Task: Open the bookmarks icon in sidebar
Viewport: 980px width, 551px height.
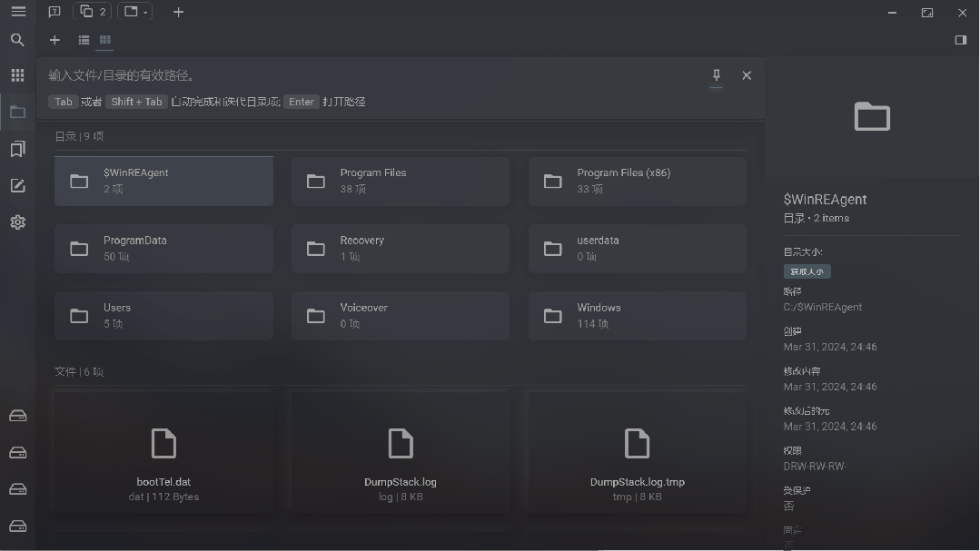Action: coord(17,149)
